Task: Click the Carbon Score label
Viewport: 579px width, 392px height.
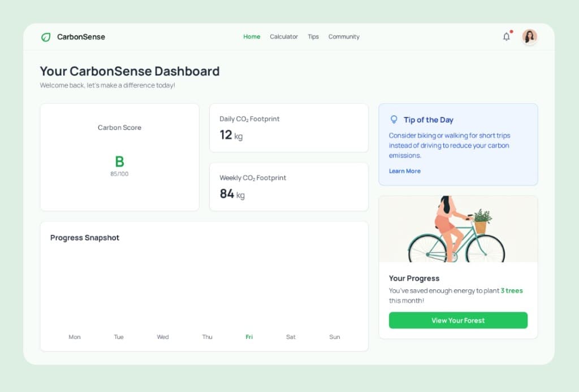Action: tap(119, 127)
